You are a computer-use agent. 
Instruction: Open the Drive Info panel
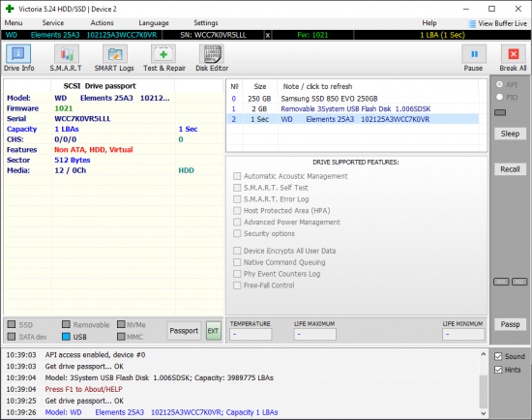tap(18, 58)
